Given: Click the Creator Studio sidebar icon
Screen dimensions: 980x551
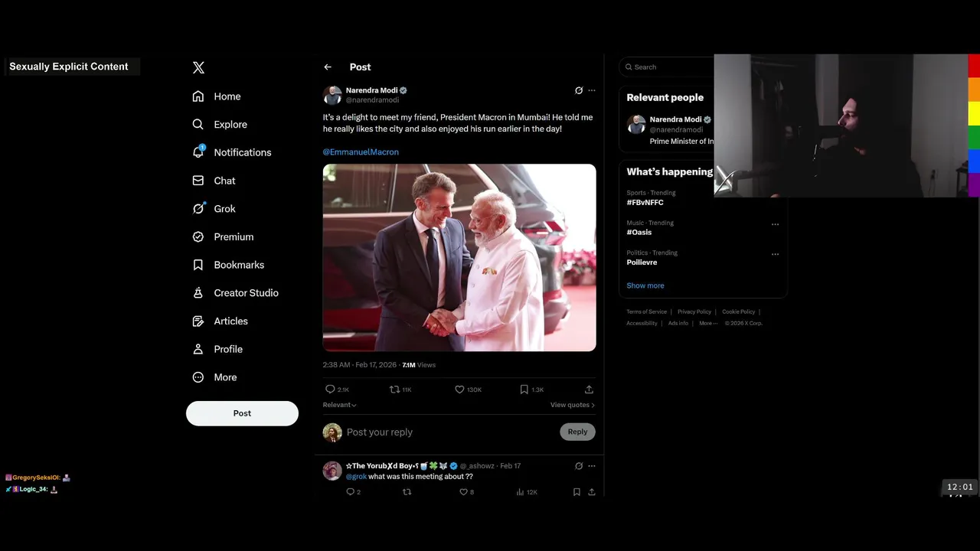Looking at the screenshot, I should coord(198,293).
